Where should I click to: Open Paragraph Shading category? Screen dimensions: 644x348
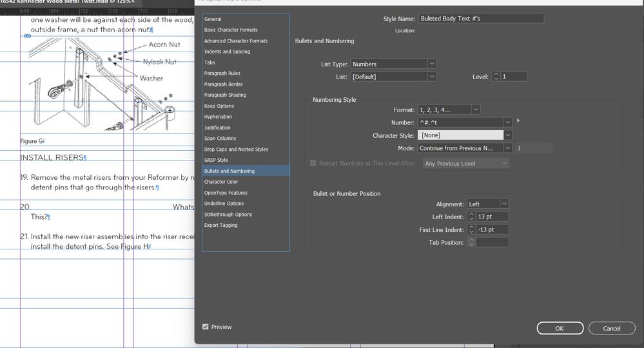(246, 95)
